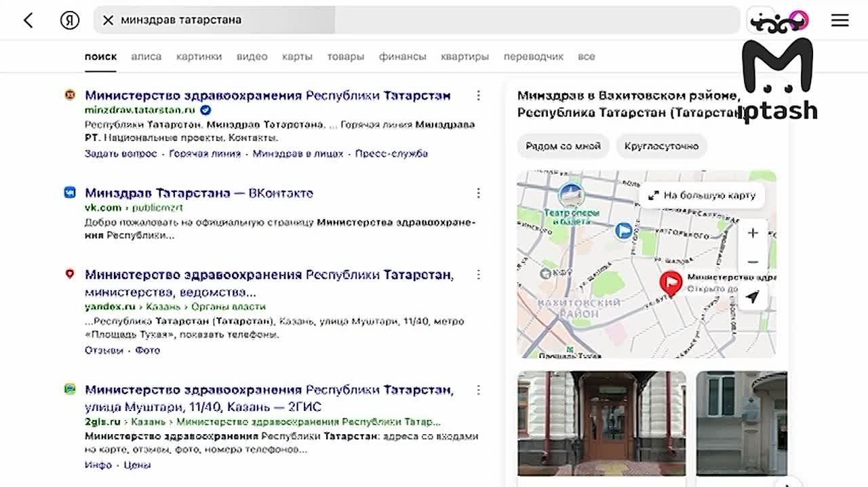Viewport: 868px width, 487px height.
Task: Toggle the "Рядом со мной" filter
Action: click(x=563, y=146)
